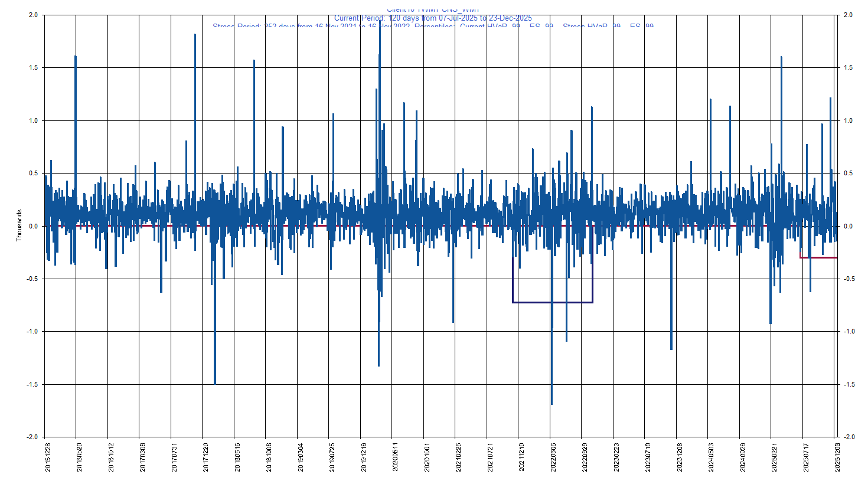Select the 20220506 date axis label
Viewport: 868px width, 484px height.
[554, 458]
